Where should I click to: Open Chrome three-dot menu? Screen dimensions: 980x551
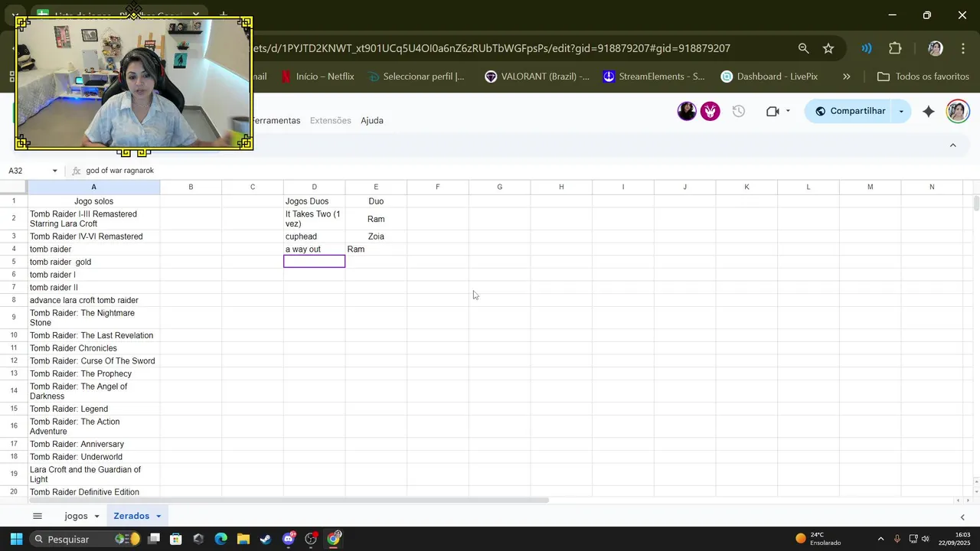pyautogui.click(x=962, y=48)
